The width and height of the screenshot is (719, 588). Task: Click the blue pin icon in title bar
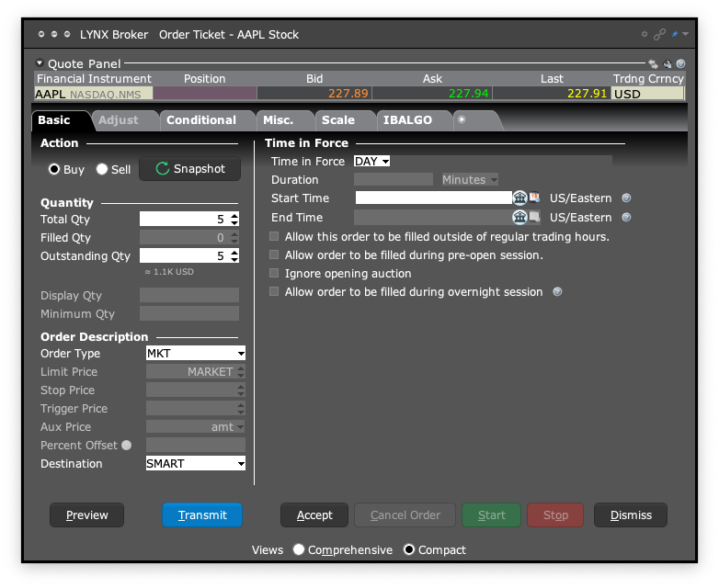coord(674,35)
